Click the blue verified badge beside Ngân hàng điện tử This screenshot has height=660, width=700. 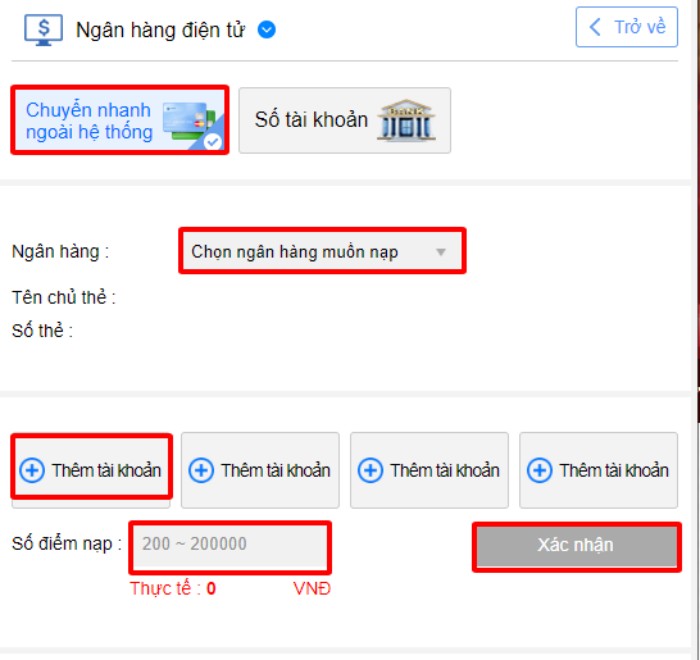click(x=266, y=30)
